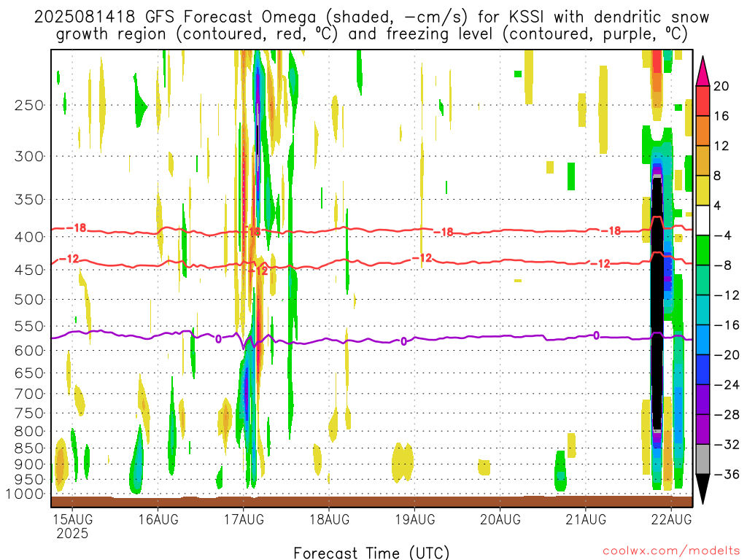This screenshot has width=747, height=560.
Task: Select the 700 pressure level label
Action: (x=29, y=394)
